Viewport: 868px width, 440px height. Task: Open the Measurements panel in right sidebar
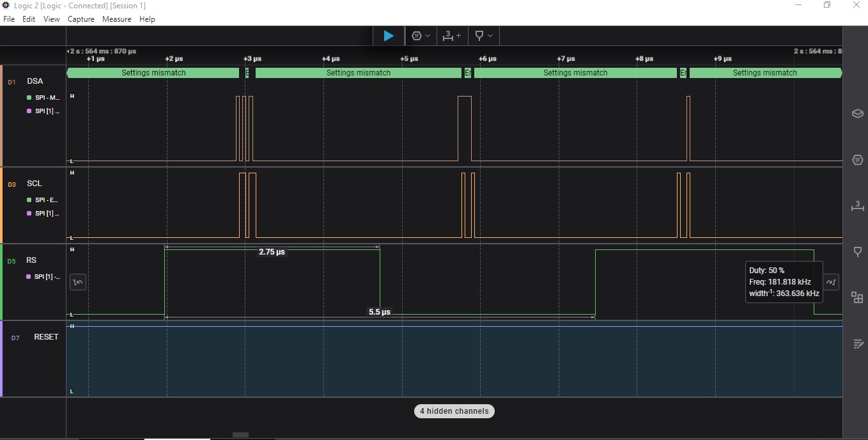tap(857, 206)
